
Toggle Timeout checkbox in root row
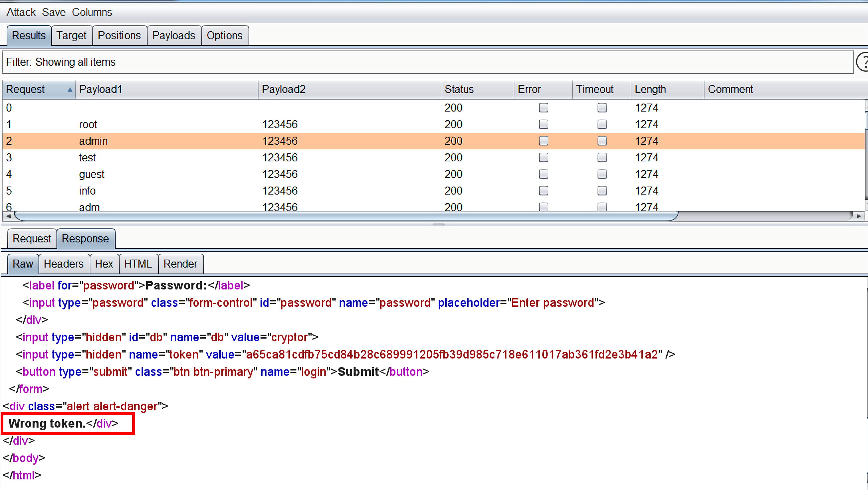602,124
